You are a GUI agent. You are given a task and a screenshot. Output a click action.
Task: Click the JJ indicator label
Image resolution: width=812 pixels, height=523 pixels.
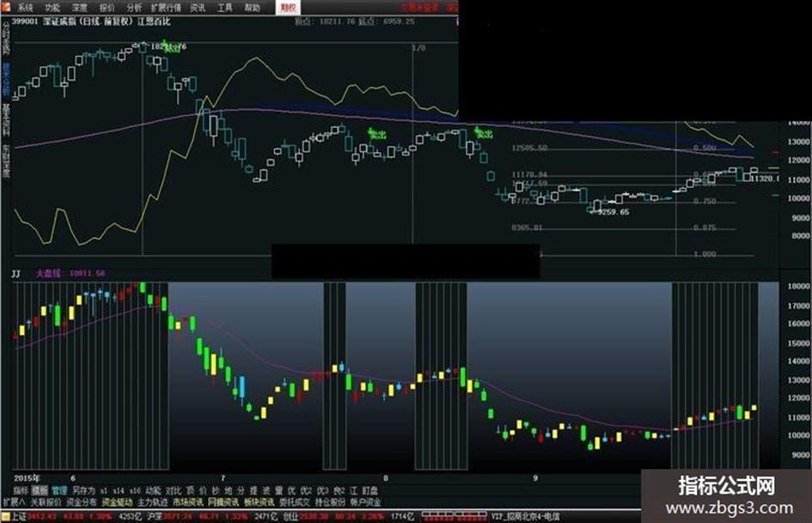coord(16,273)
